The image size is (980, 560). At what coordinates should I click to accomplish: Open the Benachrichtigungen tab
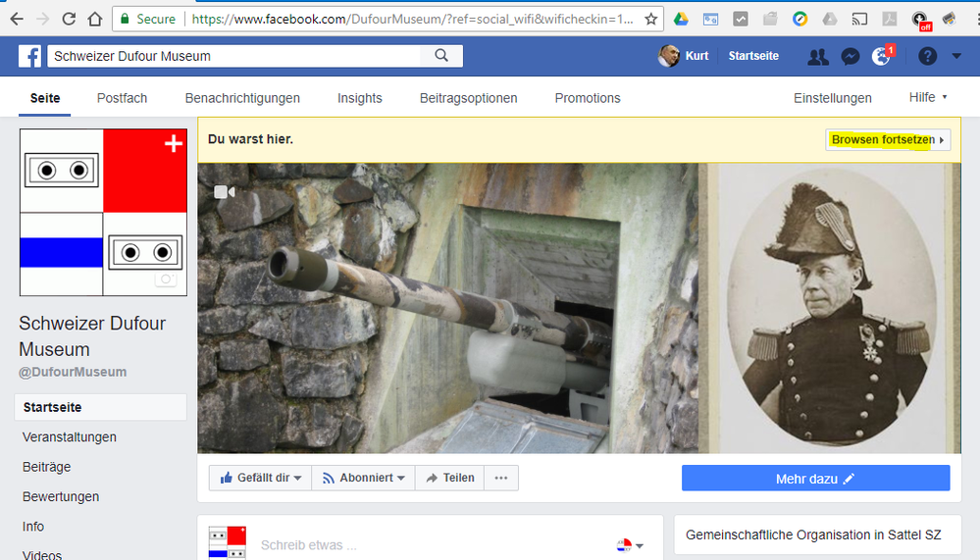[x=242, y=98]
